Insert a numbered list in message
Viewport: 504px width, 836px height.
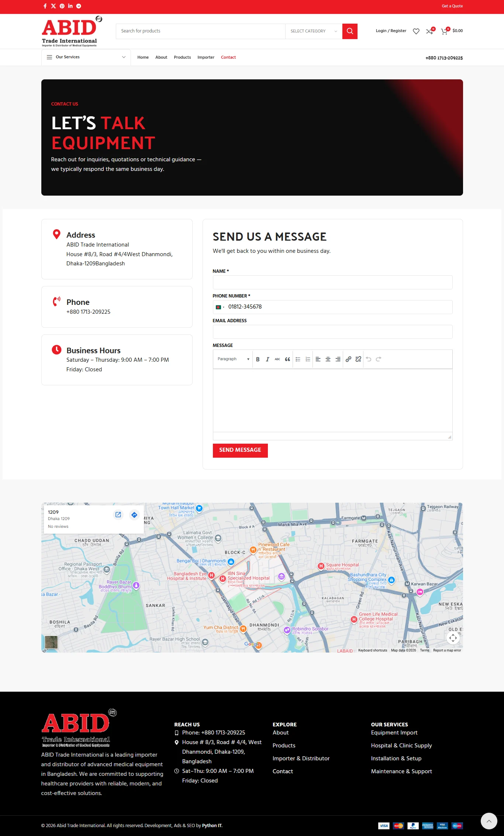(308, 359)
